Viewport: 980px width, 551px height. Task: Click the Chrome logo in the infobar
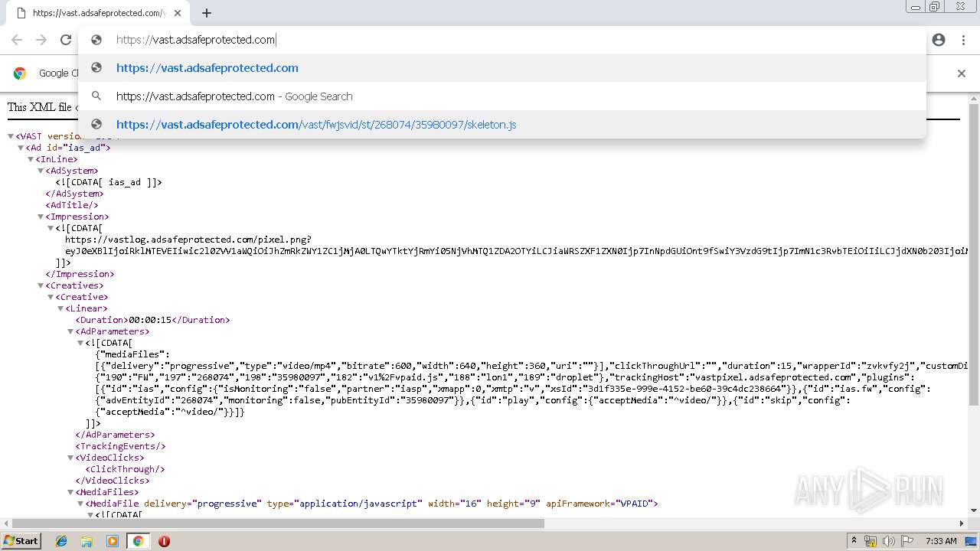coord(20,73)
